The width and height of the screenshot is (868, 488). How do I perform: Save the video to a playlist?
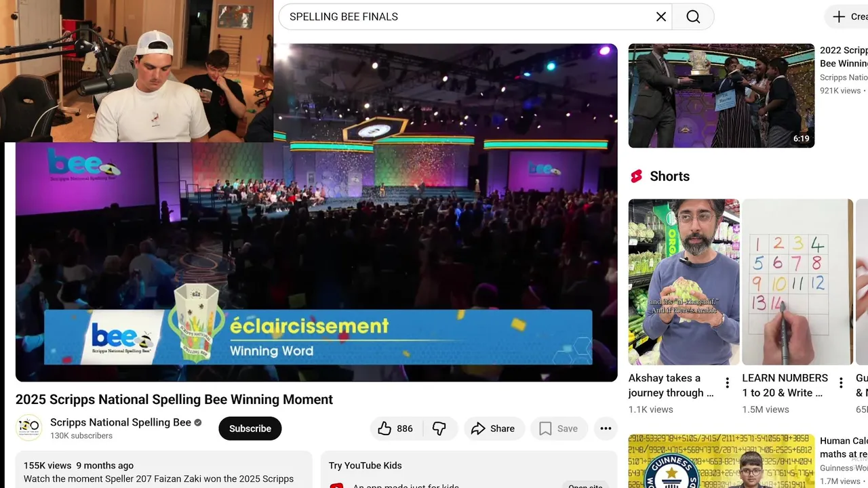[x=559, y=428]
